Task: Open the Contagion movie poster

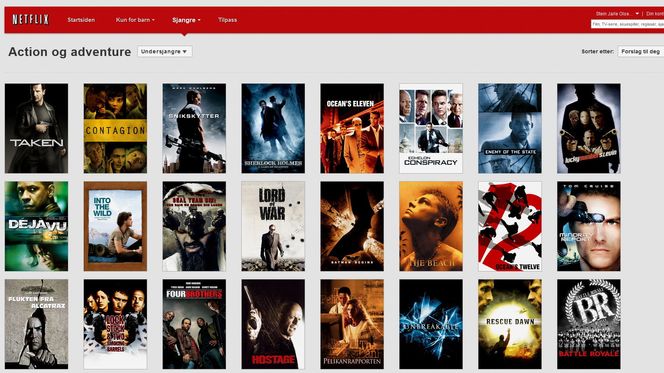Action: pyautogui.click(x=115, y=128)
